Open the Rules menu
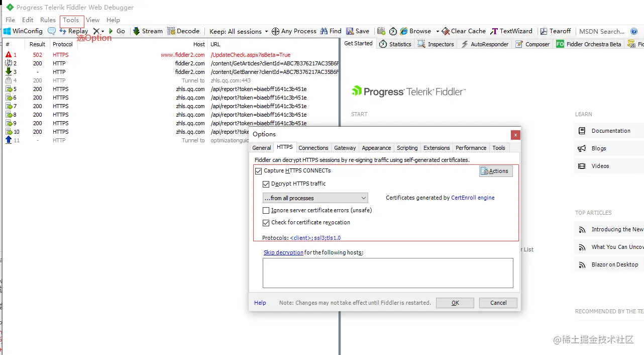This screenshot has width=644, height=355. click(48, 20)
